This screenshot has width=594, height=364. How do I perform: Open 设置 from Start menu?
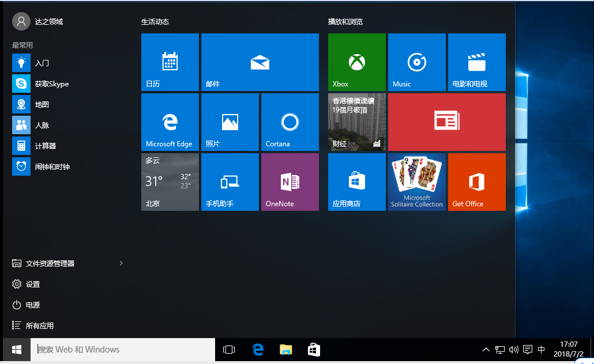[32, 284]
